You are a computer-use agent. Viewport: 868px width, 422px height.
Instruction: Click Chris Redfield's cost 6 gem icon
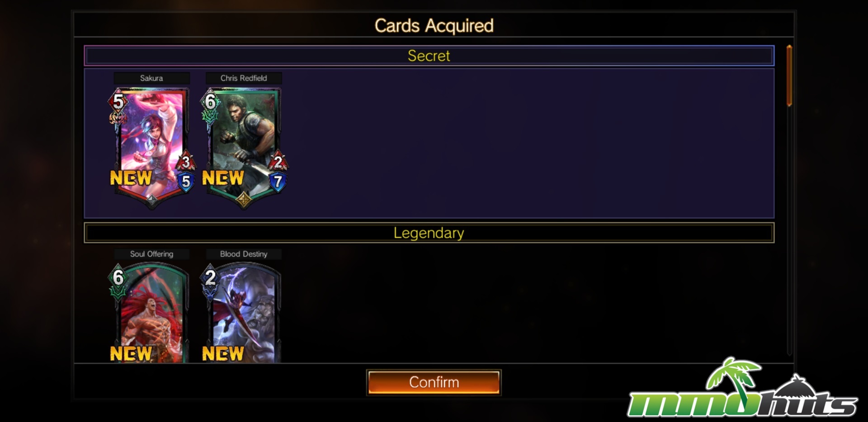coord(210,101)
